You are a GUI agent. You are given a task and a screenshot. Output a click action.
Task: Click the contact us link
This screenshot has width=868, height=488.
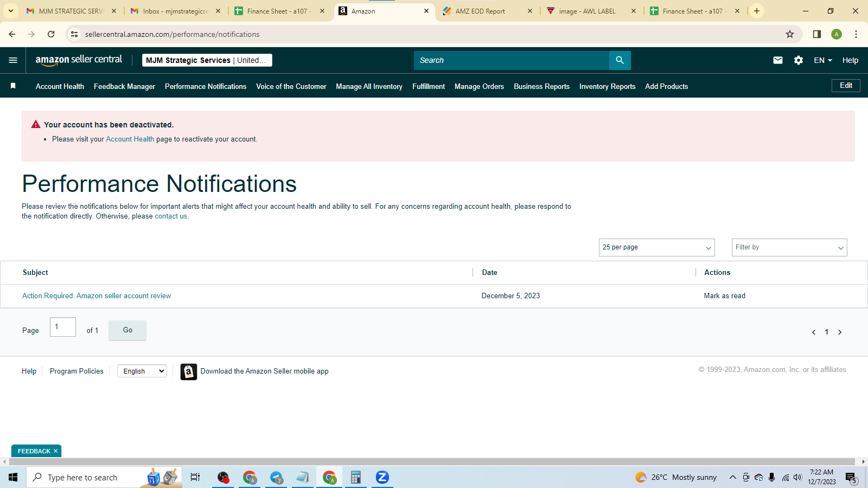[x=171, y=216]
